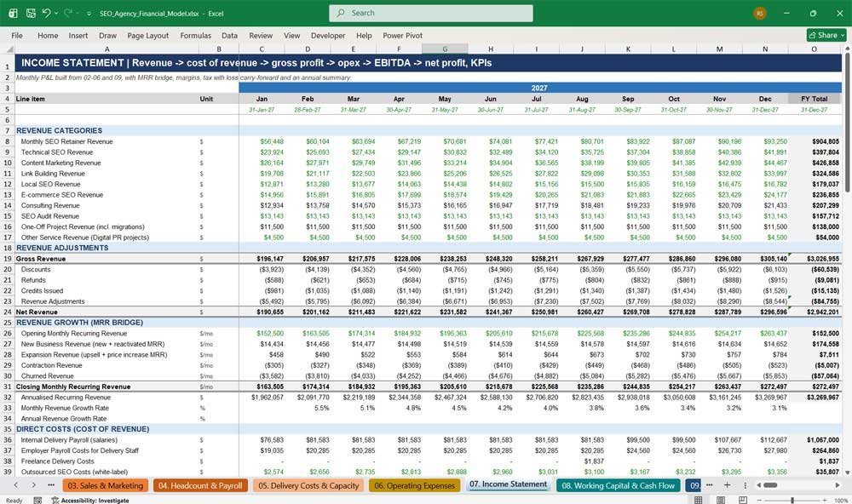Screen dimensions: 852x504
Task: Open Customize Quick Access Toolbar dropdown
Action: click(x=89, y=14)
